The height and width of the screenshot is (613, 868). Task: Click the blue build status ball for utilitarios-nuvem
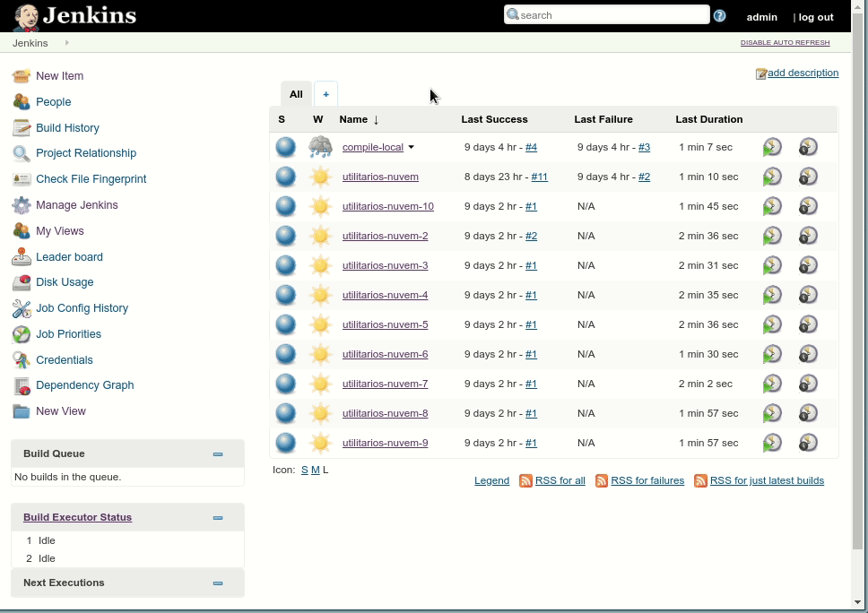pos(285,176)
